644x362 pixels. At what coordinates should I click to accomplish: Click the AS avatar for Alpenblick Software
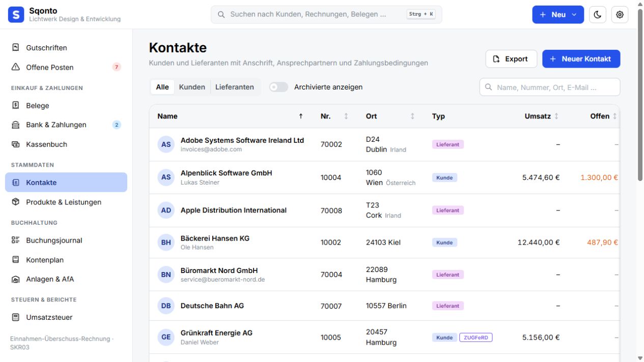pos(166,177)
